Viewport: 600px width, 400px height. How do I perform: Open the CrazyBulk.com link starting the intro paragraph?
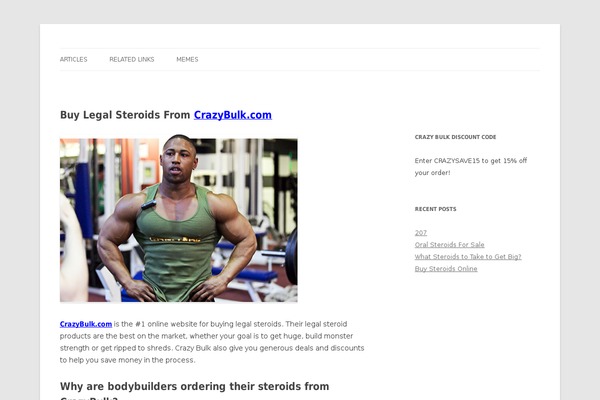pyautogui.click(x=86, y=324)
